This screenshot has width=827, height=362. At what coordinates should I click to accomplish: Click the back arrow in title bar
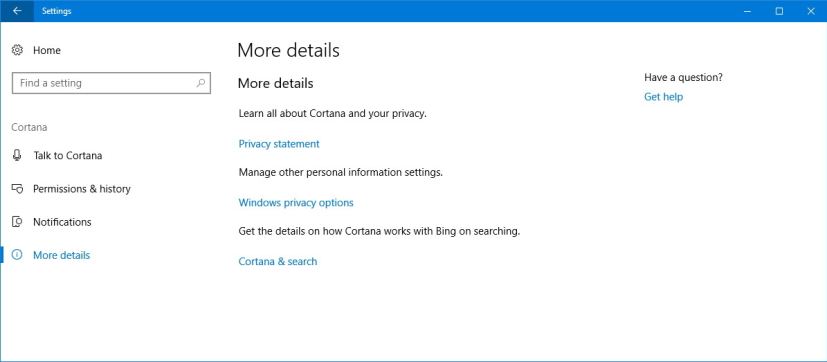[x=17, y=11]
